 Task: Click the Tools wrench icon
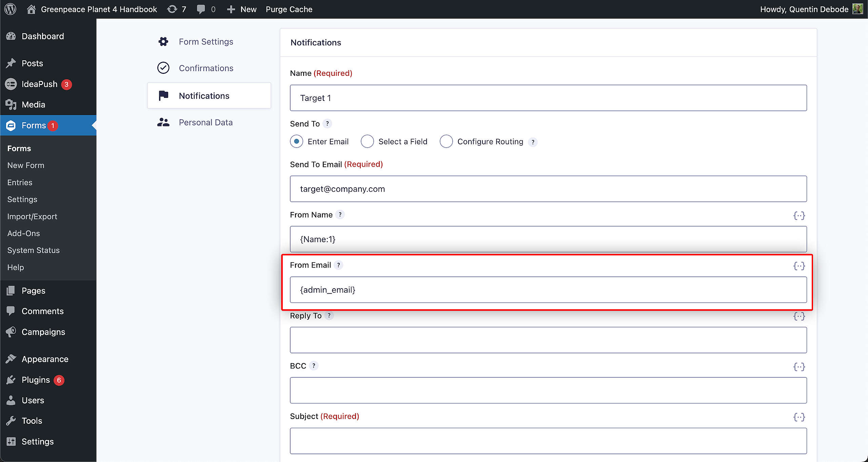(x=11, y=421)
